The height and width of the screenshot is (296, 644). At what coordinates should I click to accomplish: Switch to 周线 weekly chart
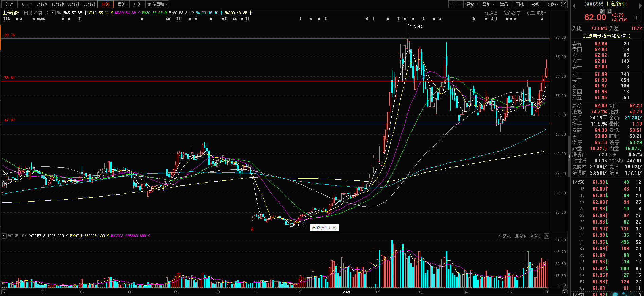(122, 4)
